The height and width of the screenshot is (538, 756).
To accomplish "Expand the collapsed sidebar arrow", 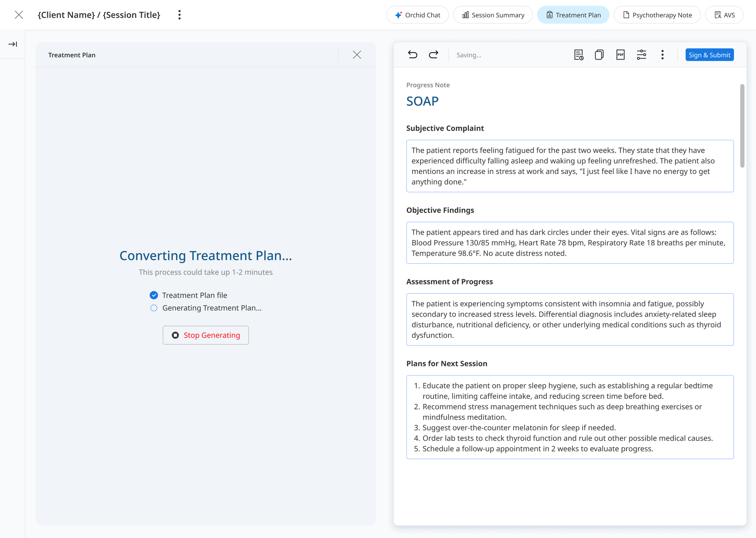I will click(x=13, y=44).
